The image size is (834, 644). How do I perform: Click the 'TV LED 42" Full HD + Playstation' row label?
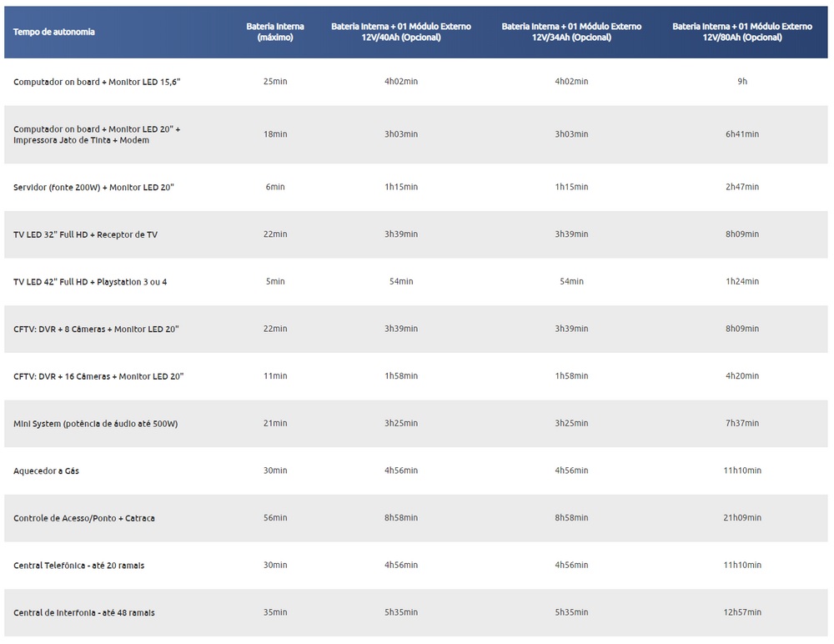90,282
